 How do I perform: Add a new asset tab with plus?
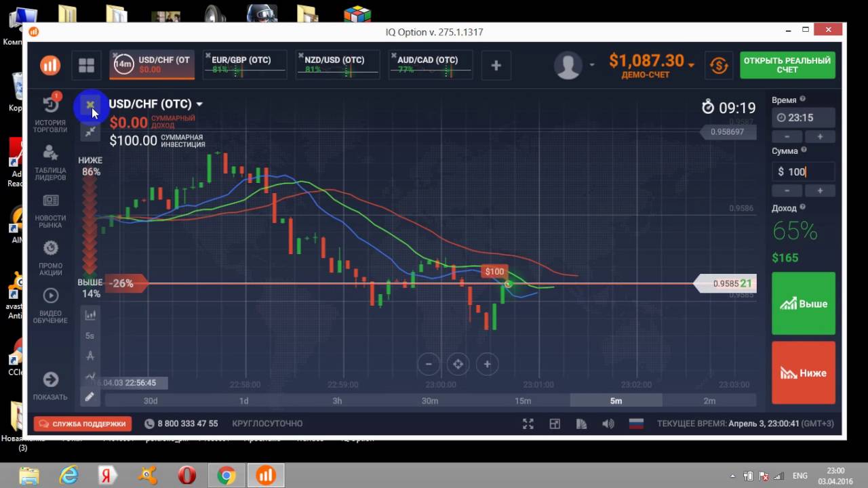coord(496,65)
